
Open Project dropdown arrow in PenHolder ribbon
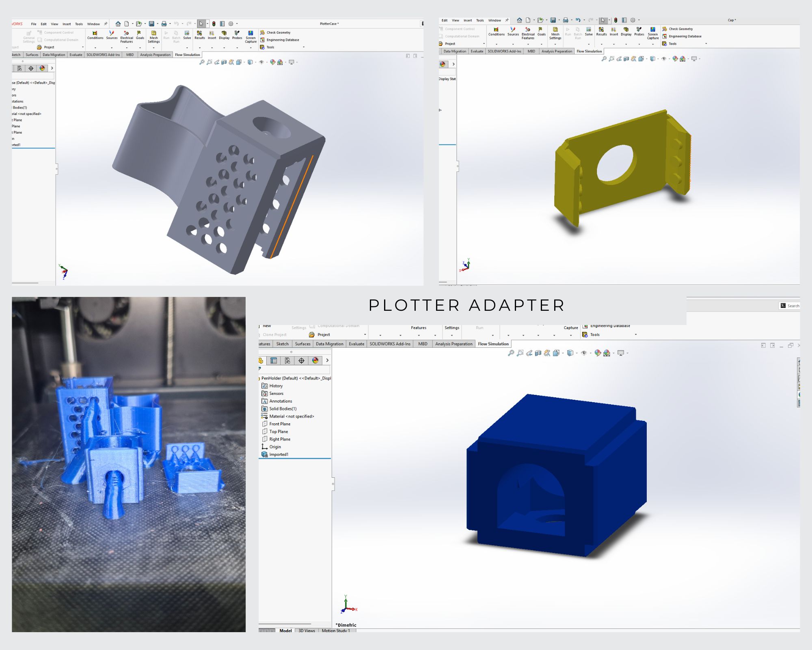365,335
